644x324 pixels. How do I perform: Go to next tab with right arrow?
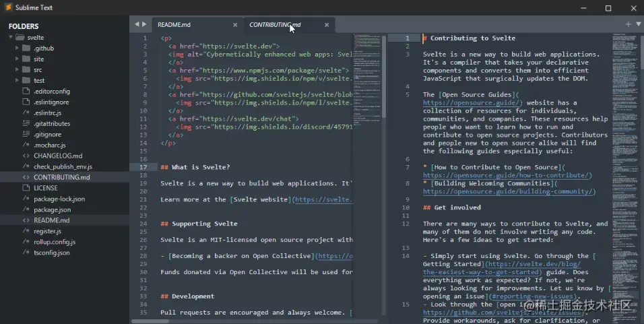[x=144, y=24]
